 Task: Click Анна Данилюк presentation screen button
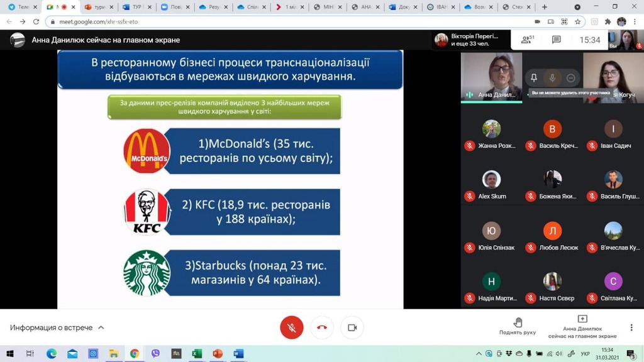(x=582, y=327)
